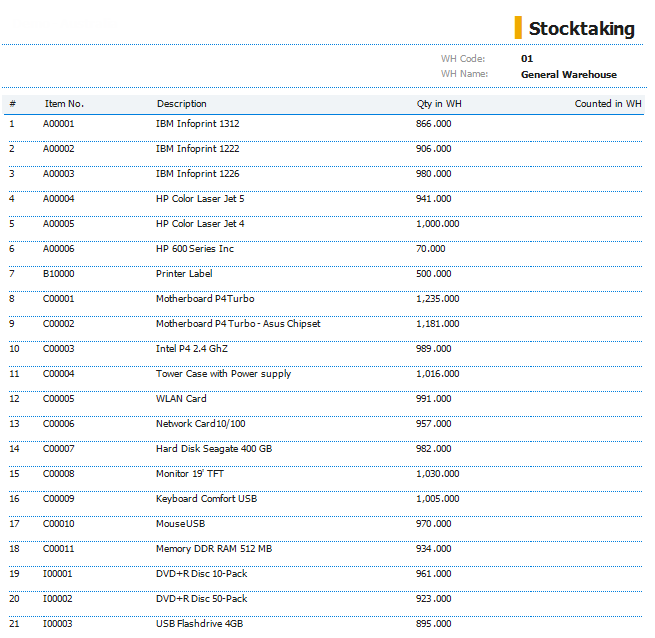Click the Keyboard Comfort USB description
Image resolution: width=655 pixels, height=638 pixels.
coord(206,499)
